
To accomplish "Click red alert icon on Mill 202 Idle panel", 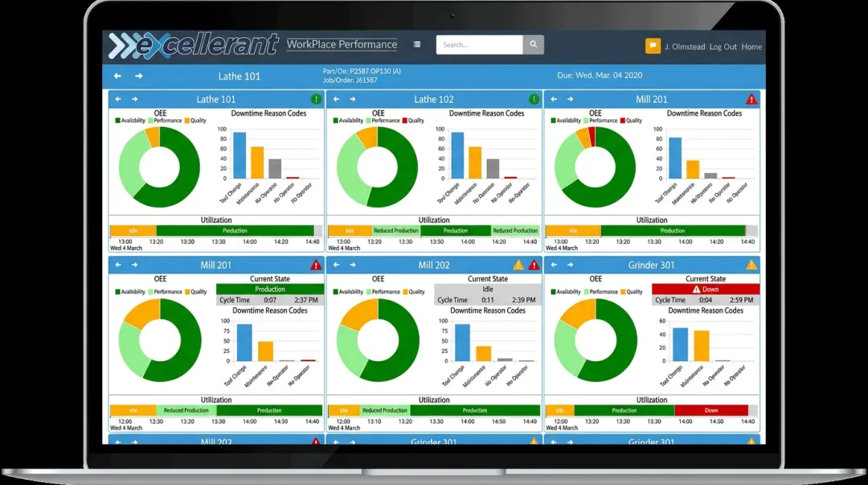I will [534, 265].
